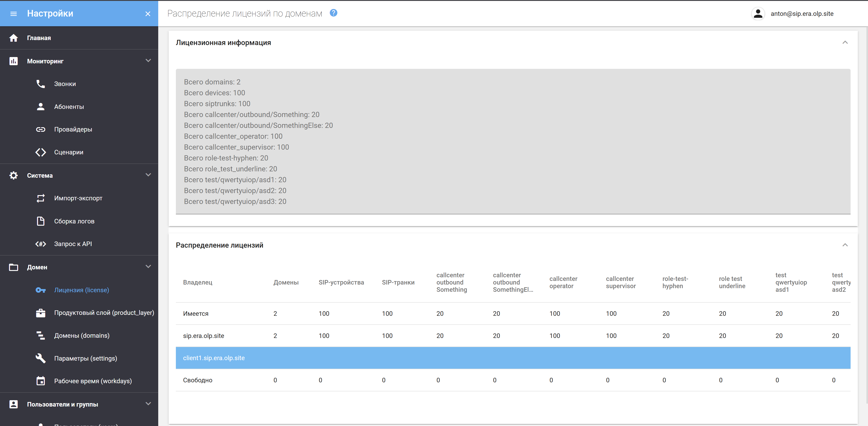This screenshot has height=426, width=868.
Task: Collapse the Система sidebar section
Action: point(148,175)
